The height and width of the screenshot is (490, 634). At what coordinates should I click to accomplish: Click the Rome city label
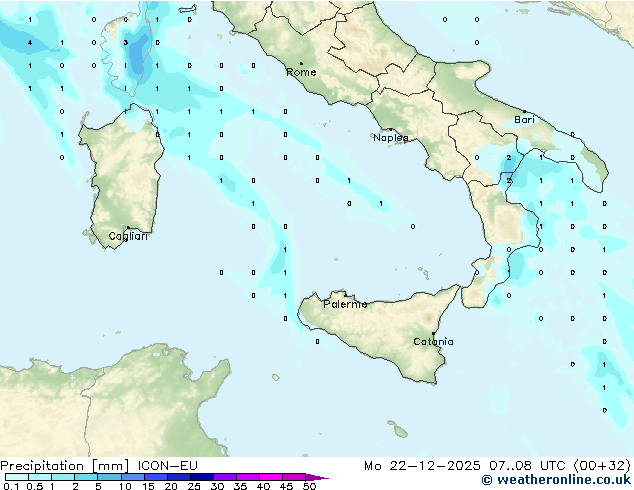[301, 72]
